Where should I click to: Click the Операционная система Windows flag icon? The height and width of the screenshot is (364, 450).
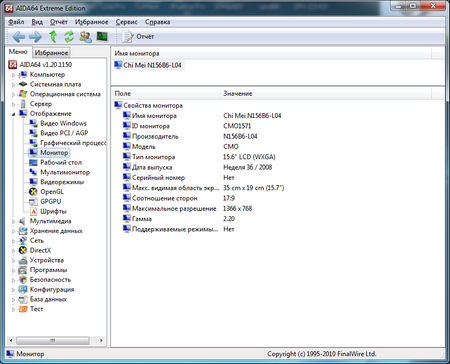pos(23,94)
